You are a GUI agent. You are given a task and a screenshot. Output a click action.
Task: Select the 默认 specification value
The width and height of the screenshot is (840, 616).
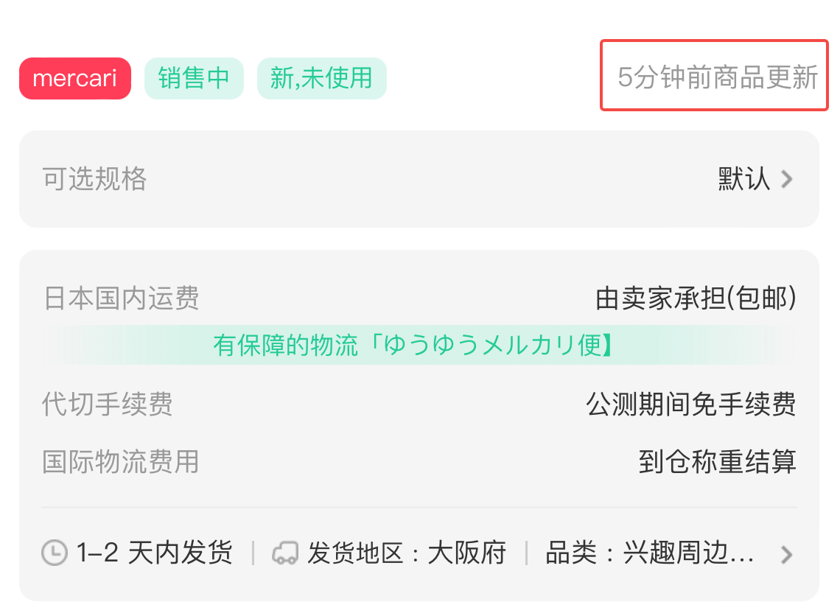pyautogui.click(x=744, y=179)
